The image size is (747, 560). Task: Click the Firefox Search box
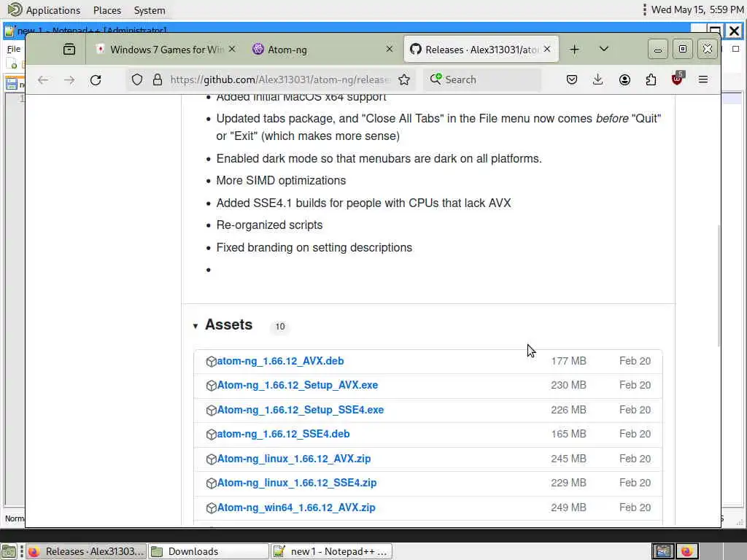click(x=482, y=79)
